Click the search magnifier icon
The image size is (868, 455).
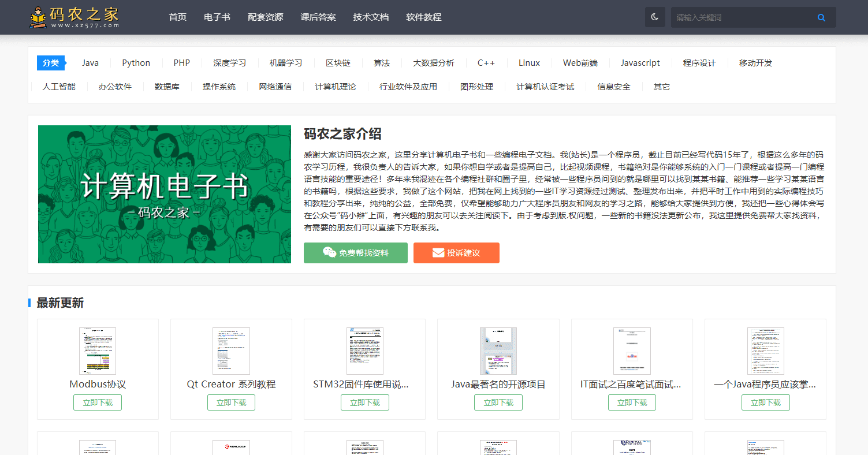click(821, 17)
